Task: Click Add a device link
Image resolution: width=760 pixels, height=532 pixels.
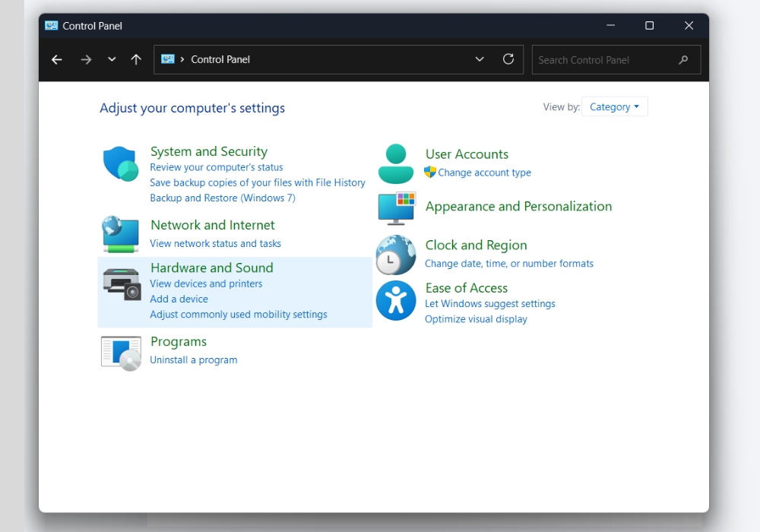Action: [179, 299]
